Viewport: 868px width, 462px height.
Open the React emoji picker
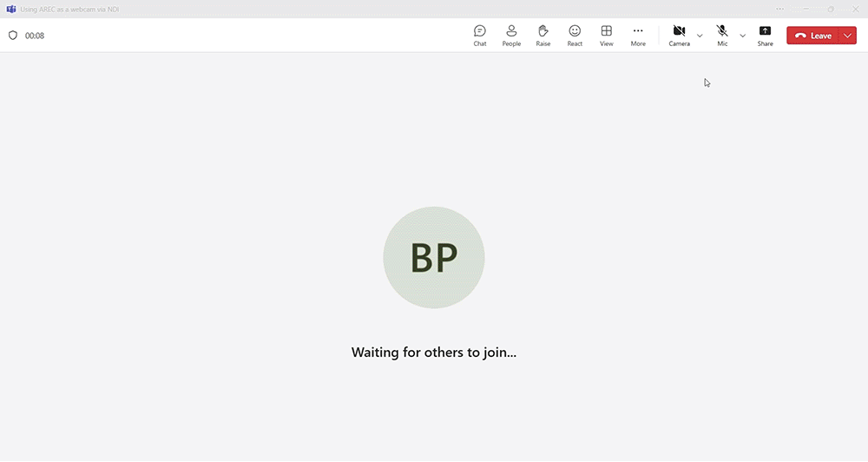pyautogui.click(x=575, y=35)
